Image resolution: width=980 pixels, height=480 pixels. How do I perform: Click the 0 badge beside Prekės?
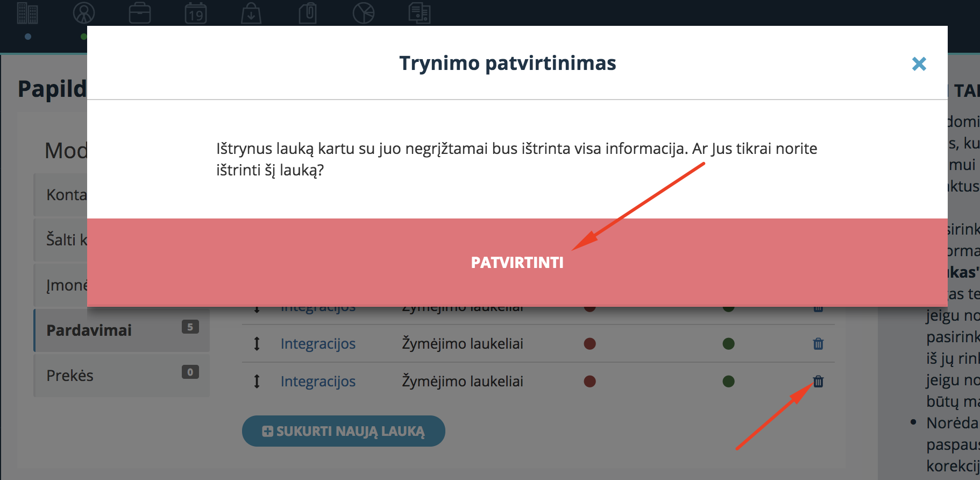coord(190,372)
